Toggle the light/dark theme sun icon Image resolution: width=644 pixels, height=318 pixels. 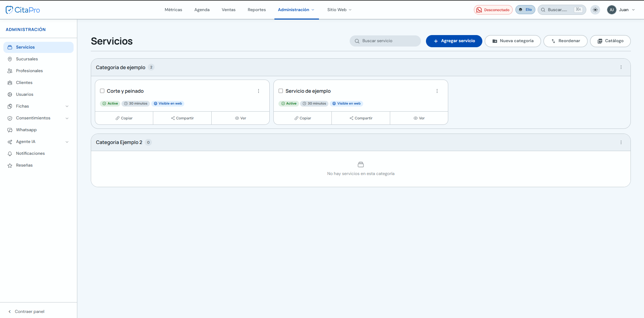(595, 10)
